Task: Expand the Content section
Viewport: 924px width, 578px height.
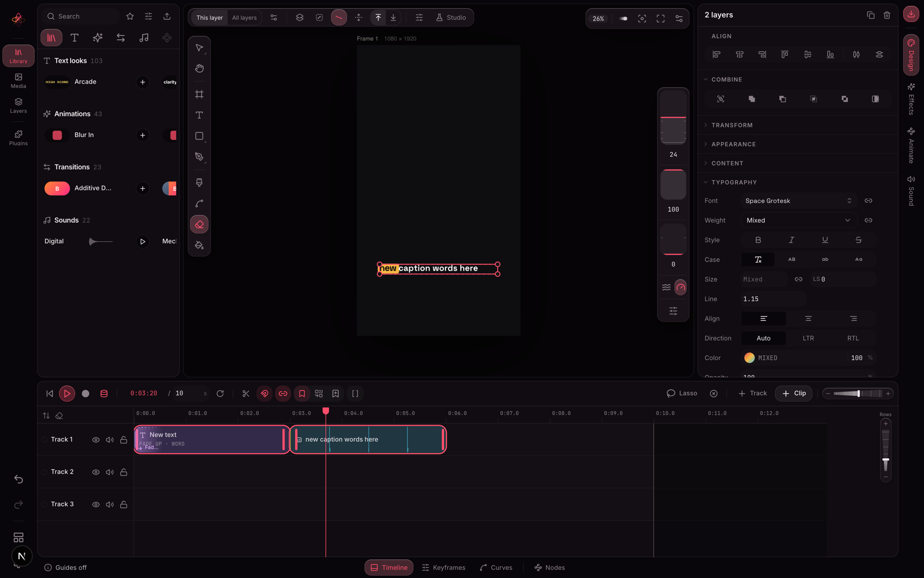Action: [x=727, y=163]
